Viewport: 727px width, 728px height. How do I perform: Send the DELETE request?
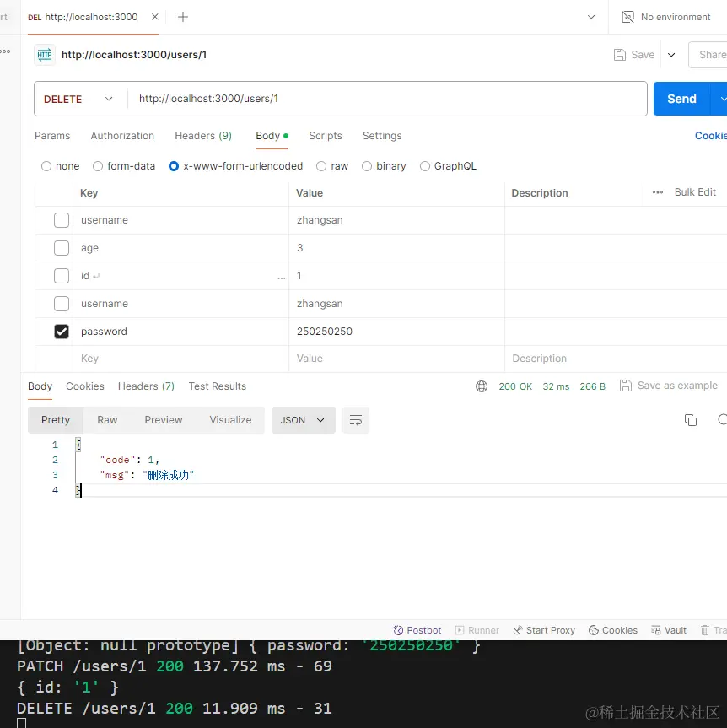pyautogui.click(x=681, y=99)
